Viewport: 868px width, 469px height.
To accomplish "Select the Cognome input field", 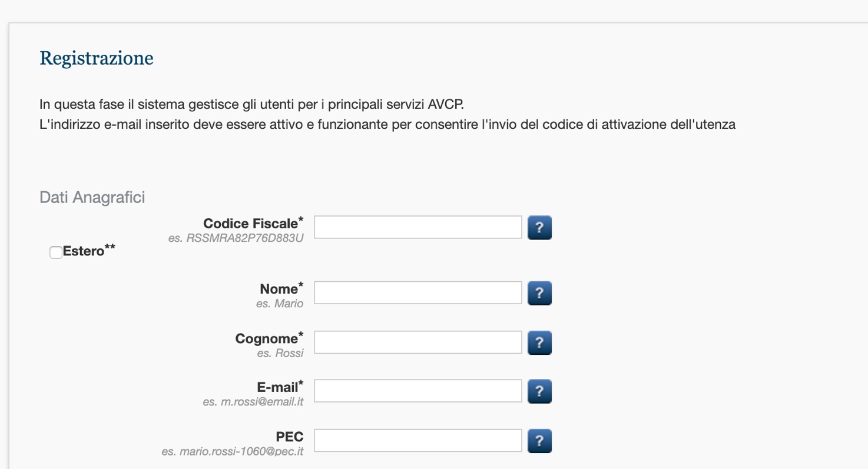I will (418, 342).
